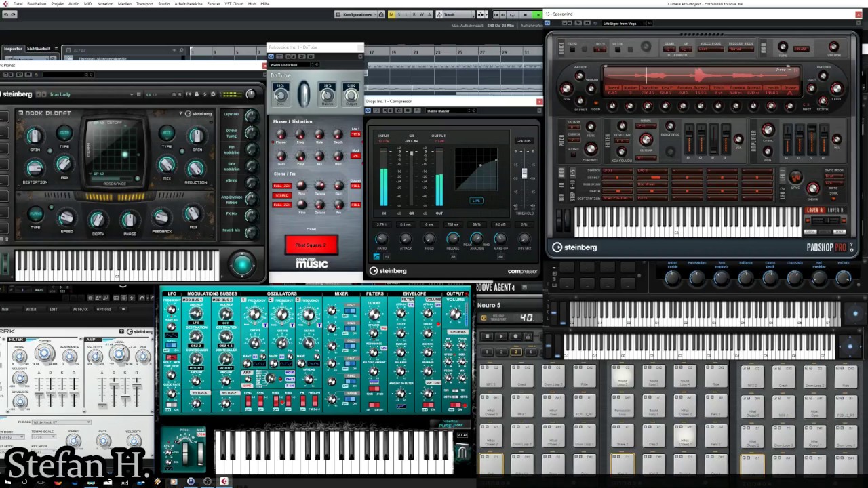
Task: Click the Compressor Threshold slider handle
Action: (524, 174)
